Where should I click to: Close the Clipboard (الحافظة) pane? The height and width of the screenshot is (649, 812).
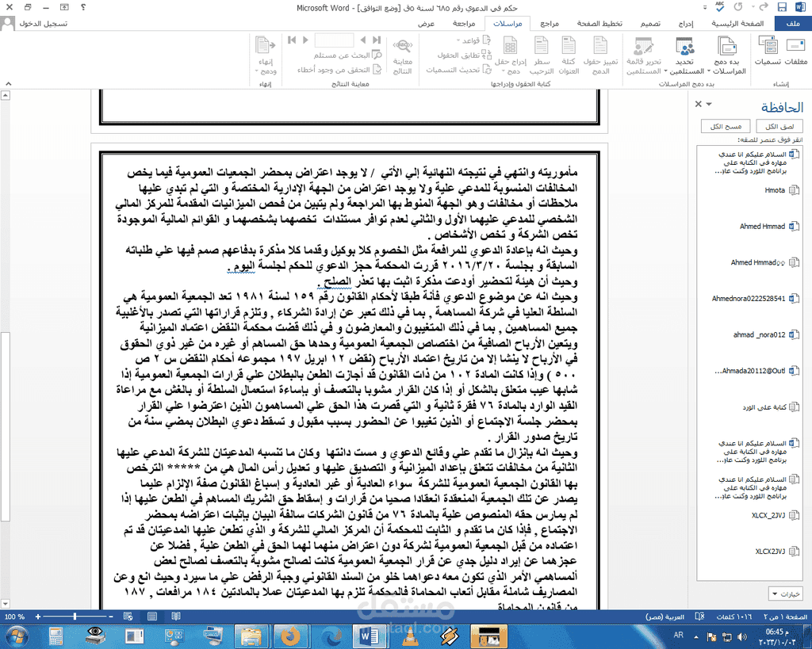point(698,104)
